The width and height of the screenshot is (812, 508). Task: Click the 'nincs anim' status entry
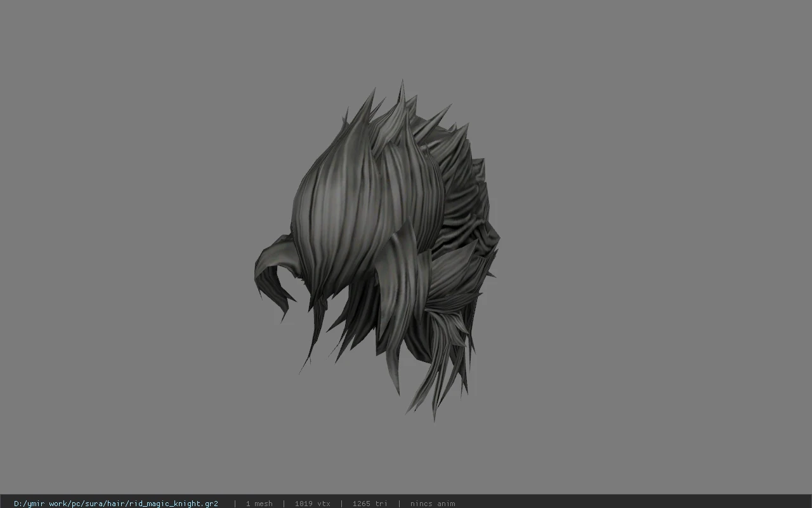tap(433, 504)
